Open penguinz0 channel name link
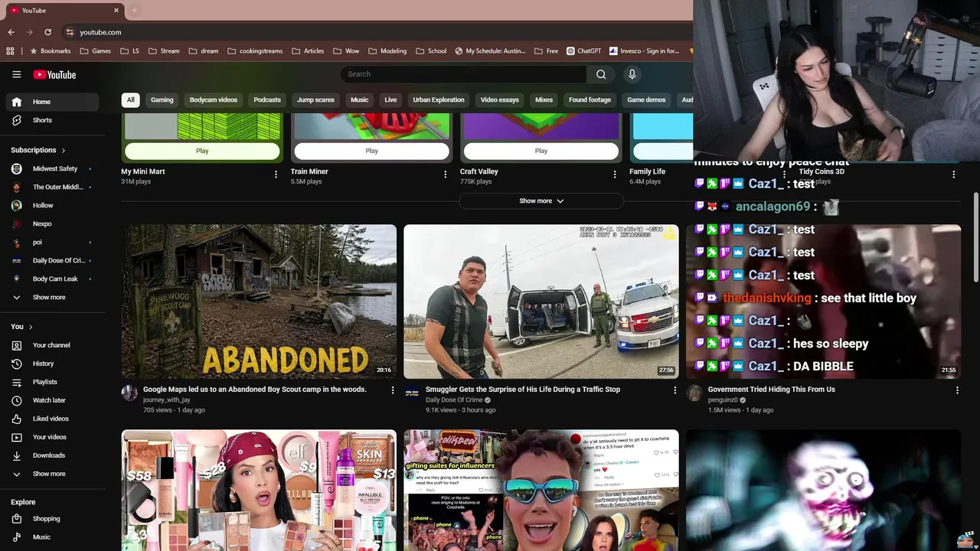Viewport: 980px width, 551px height. point(723,400)
